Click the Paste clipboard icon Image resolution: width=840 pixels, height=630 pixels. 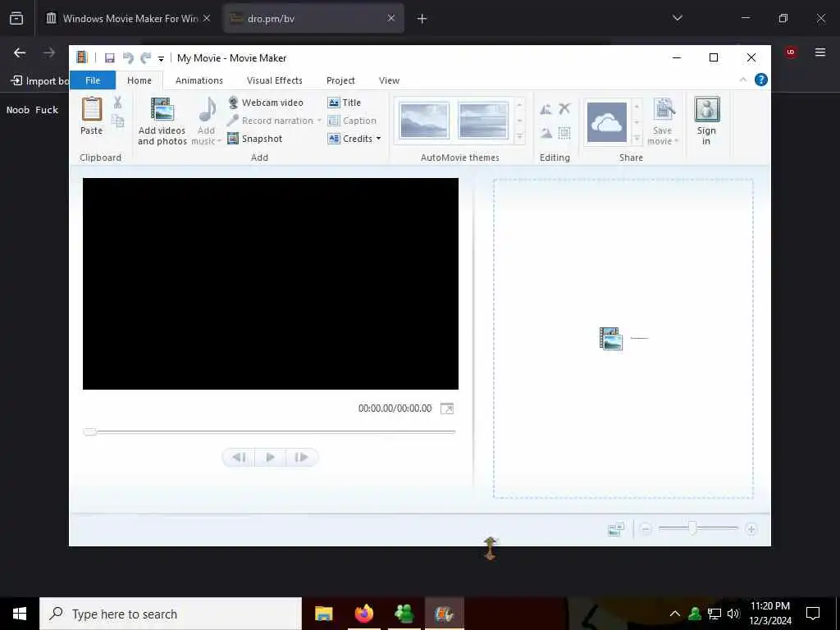pos(92,109)
